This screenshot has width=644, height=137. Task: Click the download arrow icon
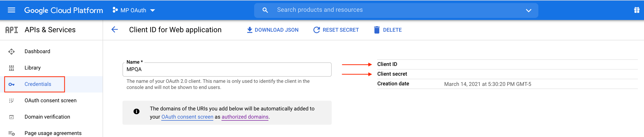[x=250, y=30]
